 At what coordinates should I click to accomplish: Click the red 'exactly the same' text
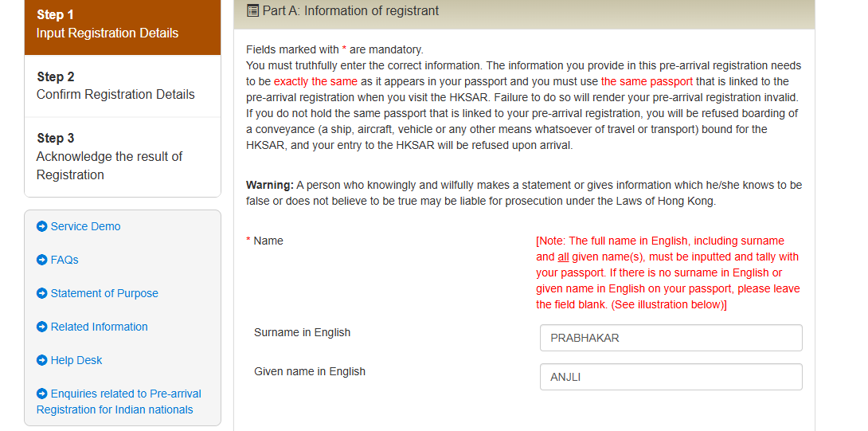click(315, 81)
